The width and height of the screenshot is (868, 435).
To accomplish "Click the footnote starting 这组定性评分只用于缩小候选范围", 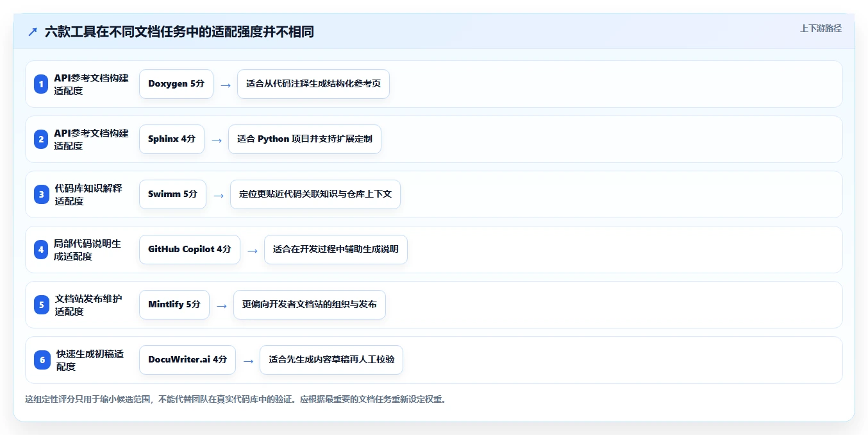I will coord(235,399).
